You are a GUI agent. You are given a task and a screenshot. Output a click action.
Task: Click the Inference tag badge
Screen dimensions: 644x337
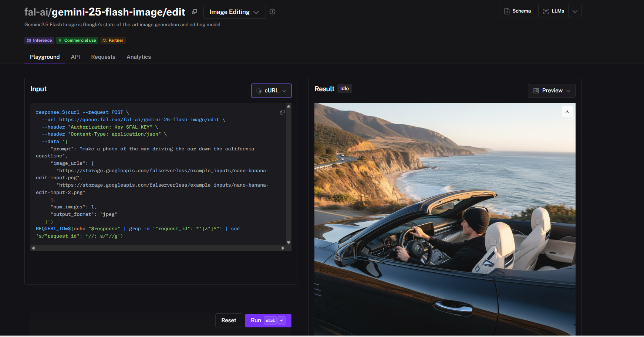(39, 40)
